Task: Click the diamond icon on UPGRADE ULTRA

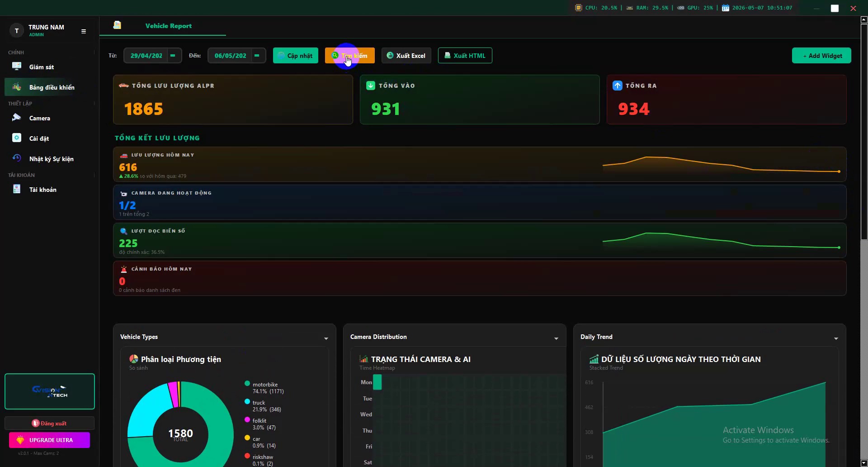Action: click(x=20, y=440)
